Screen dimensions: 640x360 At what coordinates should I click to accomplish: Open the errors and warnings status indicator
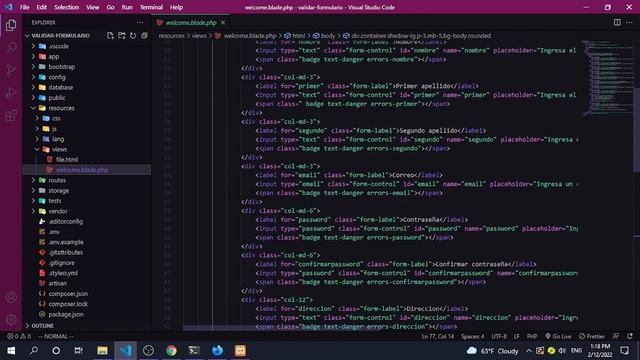pyautogui.click(x=19, y=336)
